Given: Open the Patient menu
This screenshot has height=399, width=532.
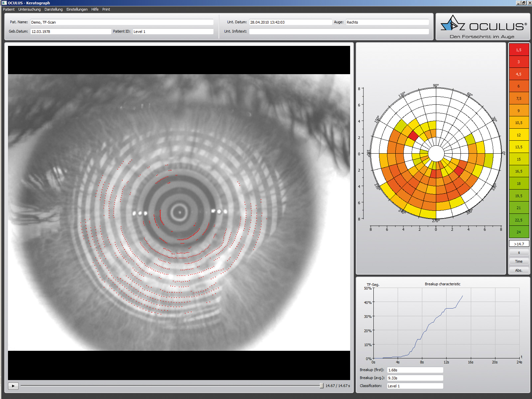Looking at the screenshot, I should 9,9.
